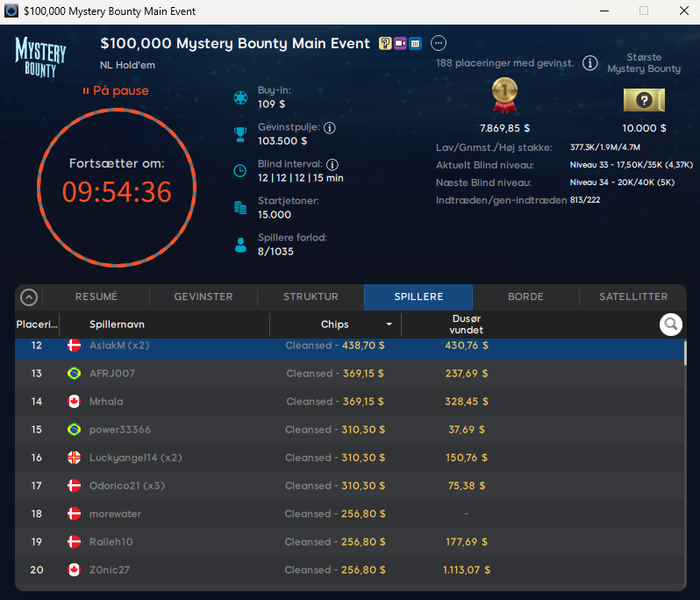Open the more options ellipsis button

coord(439,44)
